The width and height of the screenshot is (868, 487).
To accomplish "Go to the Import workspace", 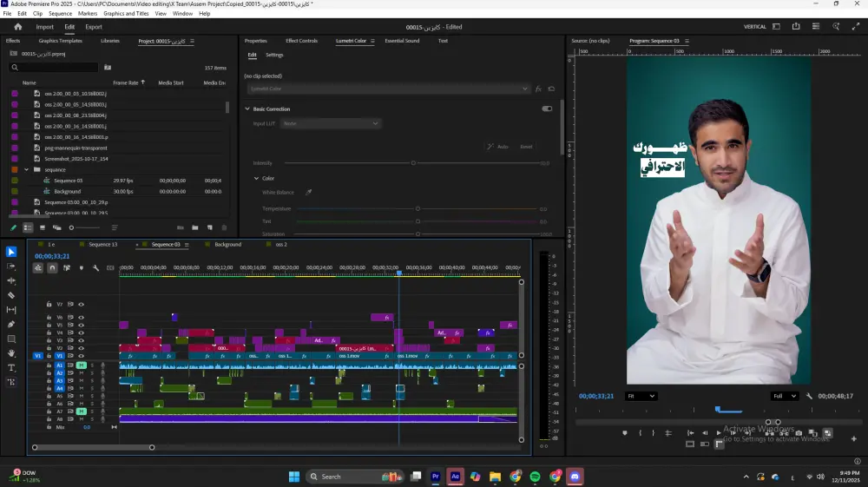I will pos(45,27).
